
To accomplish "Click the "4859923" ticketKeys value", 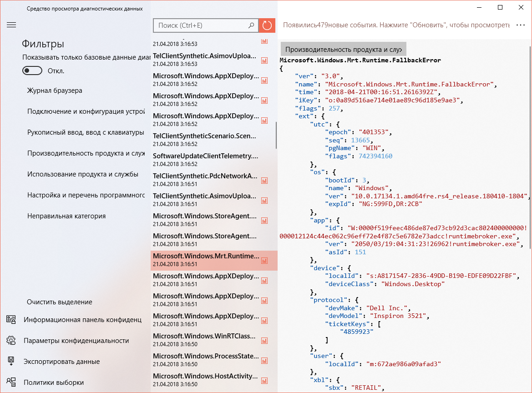I will [357, 332].
